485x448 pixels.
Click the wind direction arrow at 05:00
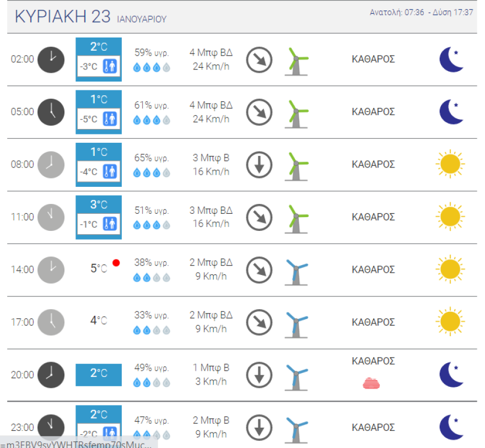click(259, 112)
